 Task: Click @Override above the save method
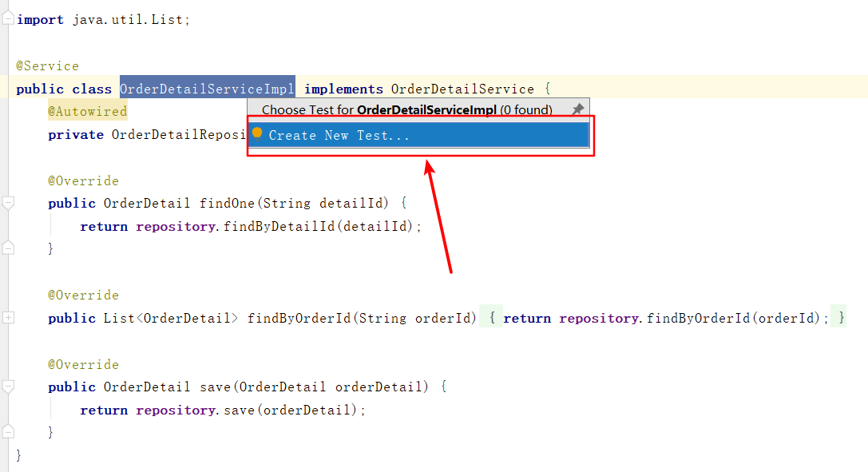pyautogui.click(x=83, y=365)
